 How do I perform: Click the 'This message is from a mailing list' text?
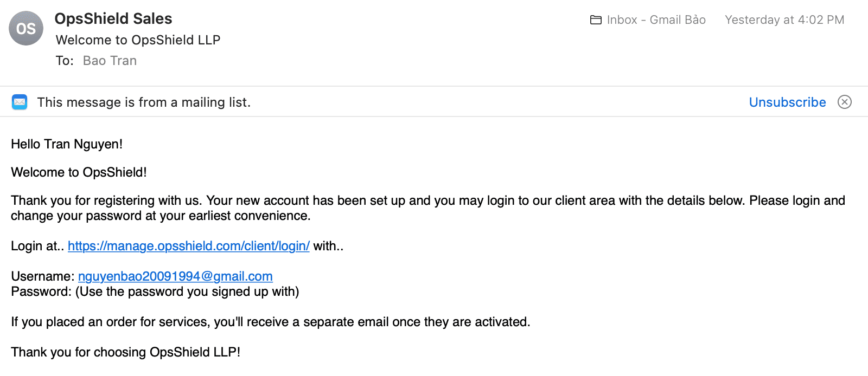(144, 102)
